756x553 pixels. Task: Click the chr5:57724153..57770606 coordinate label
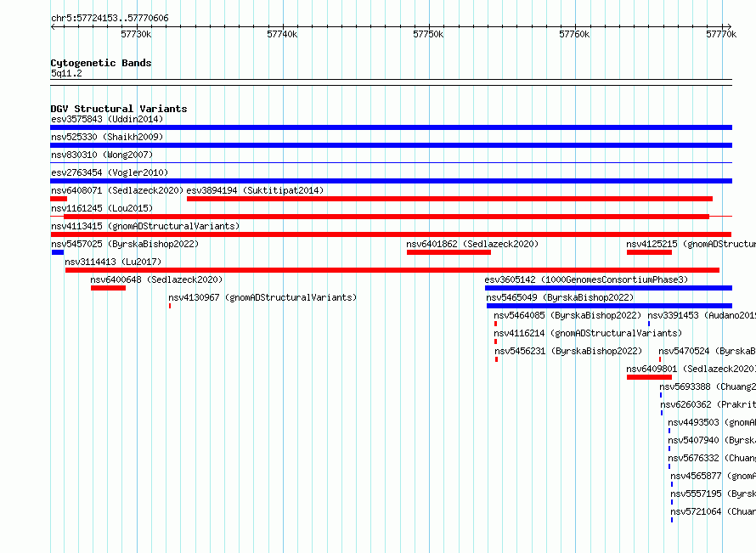tap(110, 19)
